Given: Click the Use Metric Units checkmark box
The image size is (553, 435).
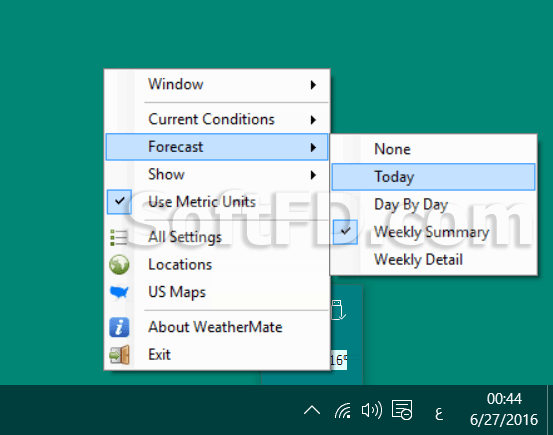Looking at the screenshot, I should tap(120, 202).
